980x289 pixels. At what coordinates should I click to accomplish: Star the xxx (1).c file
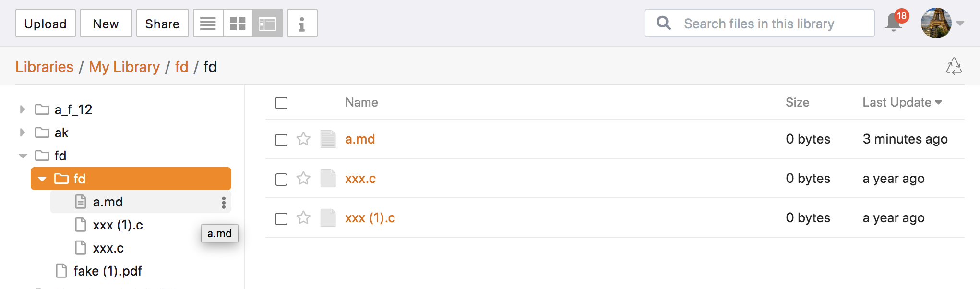point(303,218)
